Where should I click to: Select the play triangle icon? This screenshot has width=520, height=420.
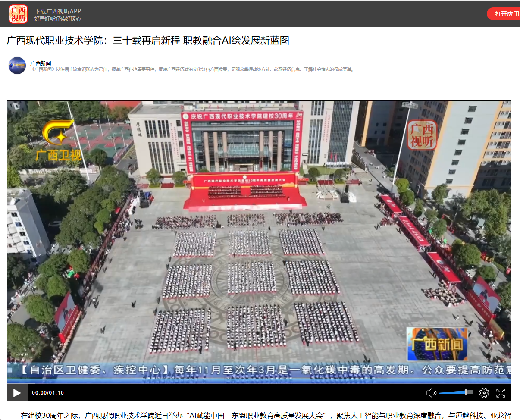16,393
